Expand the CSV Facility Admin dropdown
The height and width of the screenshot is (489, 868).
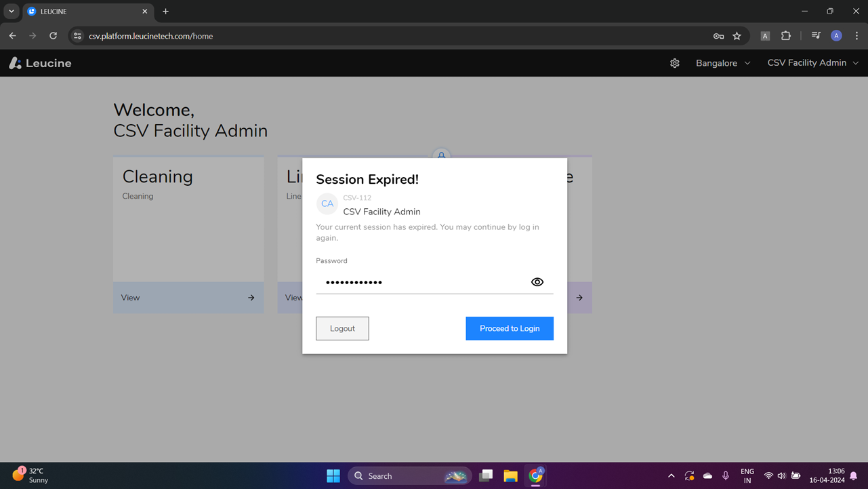812,62
